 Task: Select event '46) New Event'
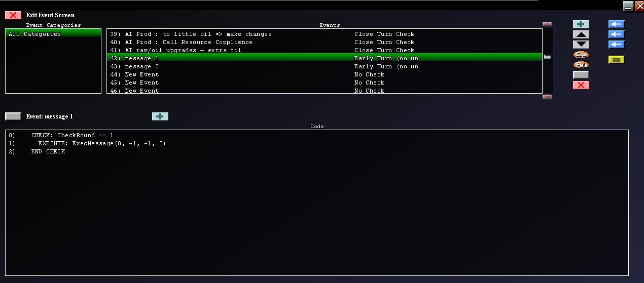point(325,90)
